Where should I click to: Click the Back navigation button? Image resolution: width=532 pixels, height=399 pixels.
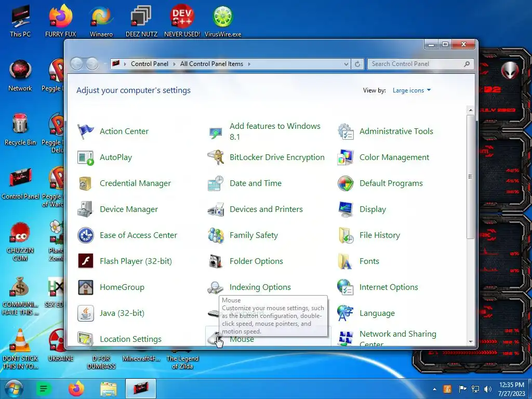click(x=77, y=64)
